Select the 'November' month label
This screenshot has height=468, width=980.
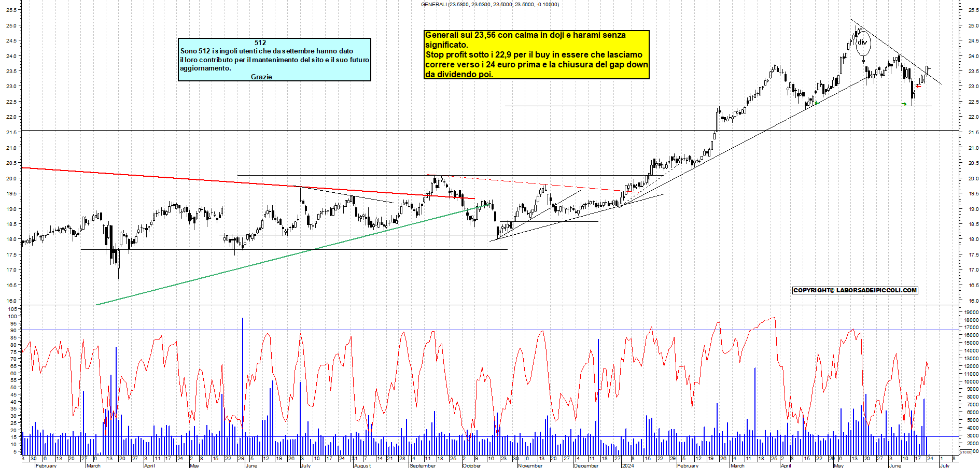point(530,465)
